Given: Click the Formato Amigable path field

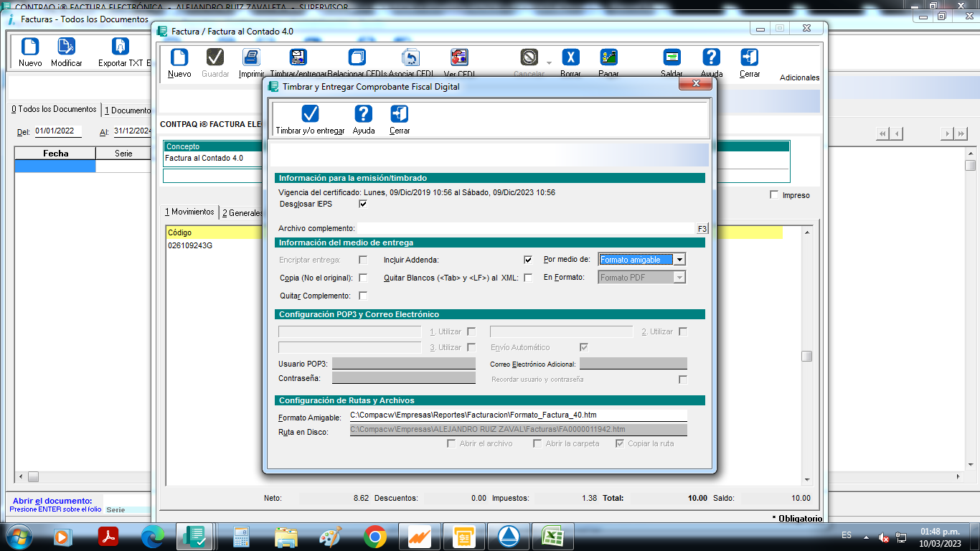Looking at the screenshot, I should click(x=518, y=415).
